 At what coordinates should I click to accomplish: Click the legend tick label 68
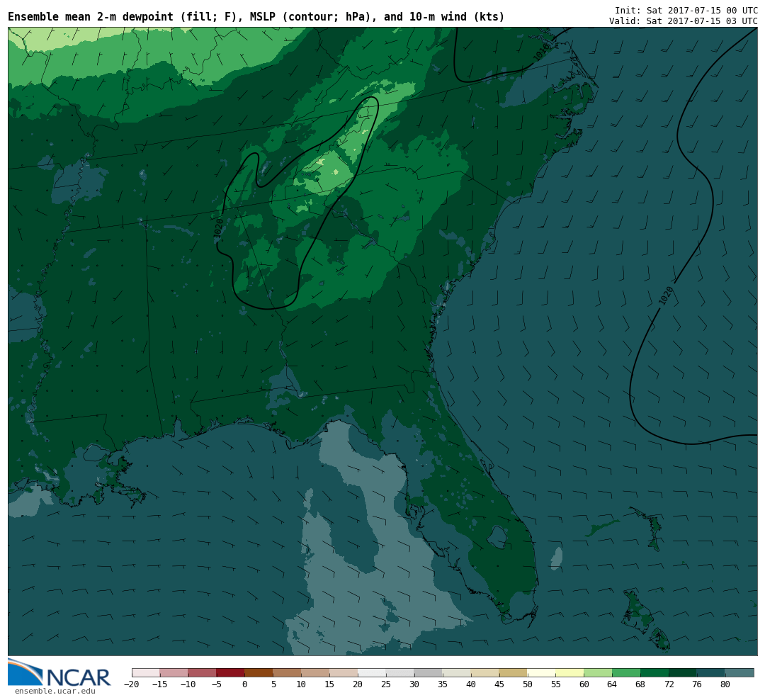tap(640, 684)
